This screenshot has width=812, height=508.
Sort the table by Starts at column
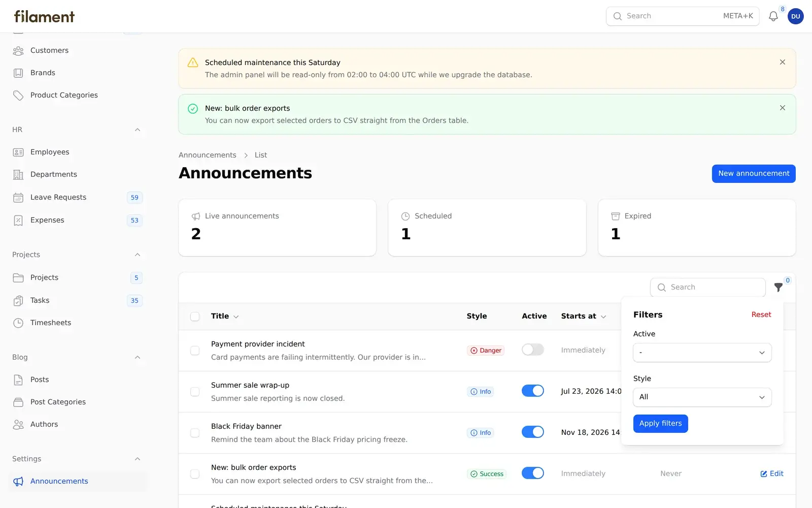coord(584,316)
